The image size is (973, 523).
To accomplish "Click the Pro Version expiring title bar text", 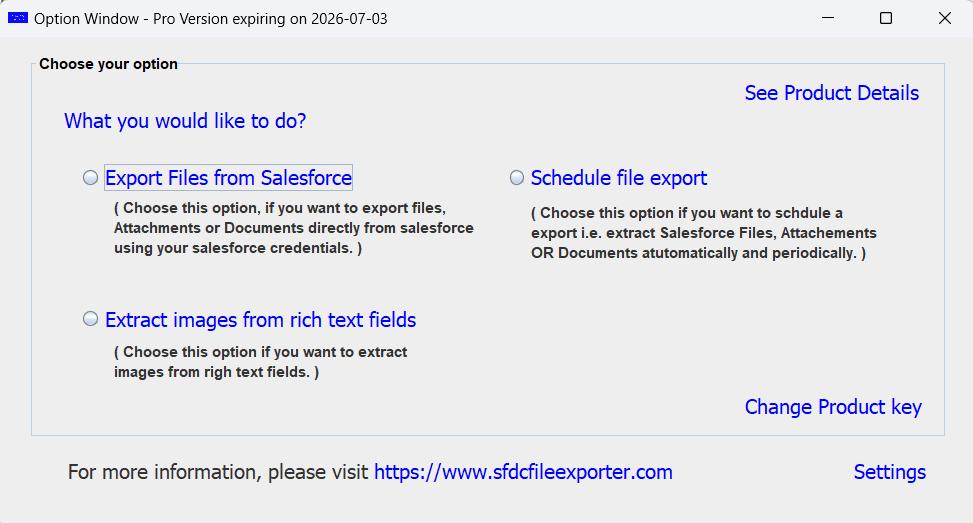I will point(210,18).
